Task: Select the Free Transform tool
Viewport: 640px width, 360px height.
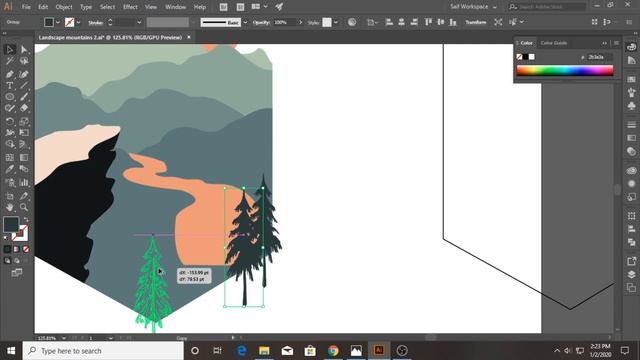Action: (24, 133)
